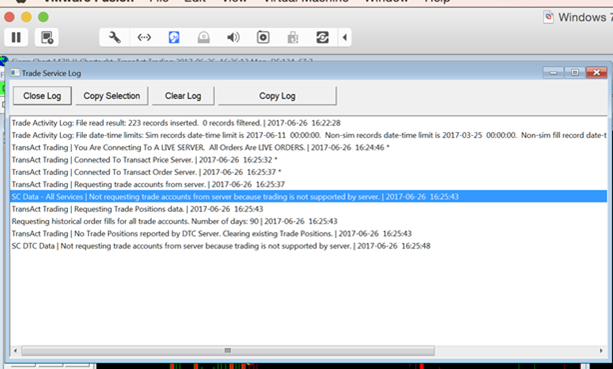Click the sync/sharing refresh icon

pyautogui.click(x=323, y=38)
